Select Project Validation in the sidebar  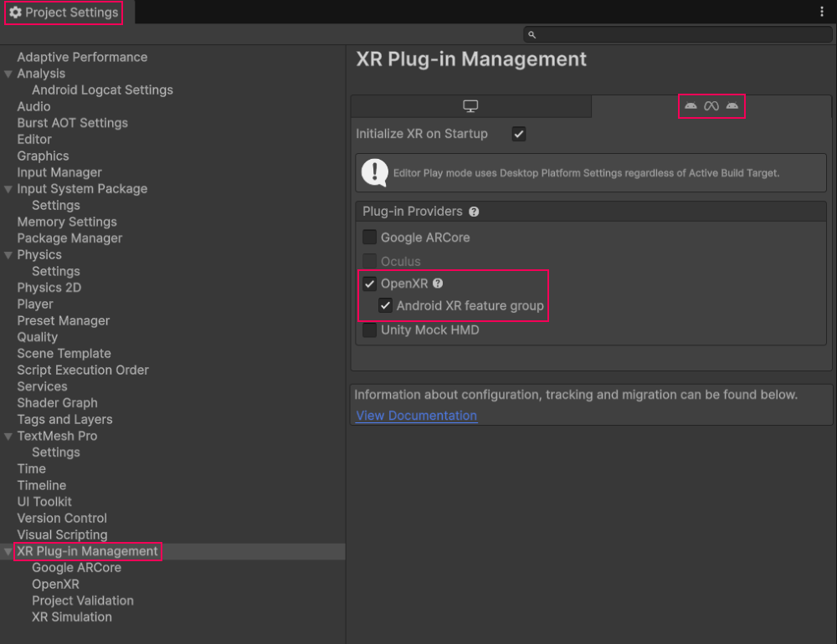82,601
